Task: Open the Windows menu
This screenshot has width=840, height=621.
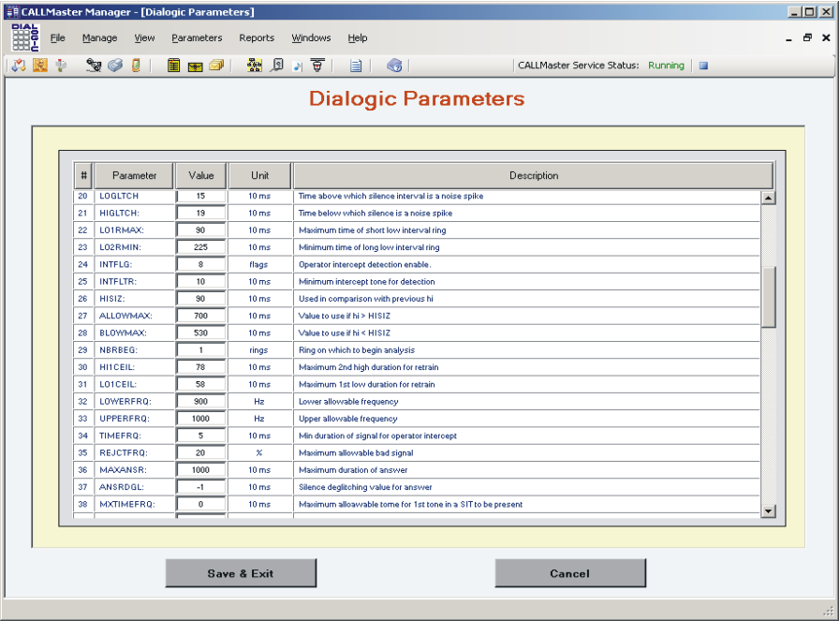Action: tap(311, 38)
